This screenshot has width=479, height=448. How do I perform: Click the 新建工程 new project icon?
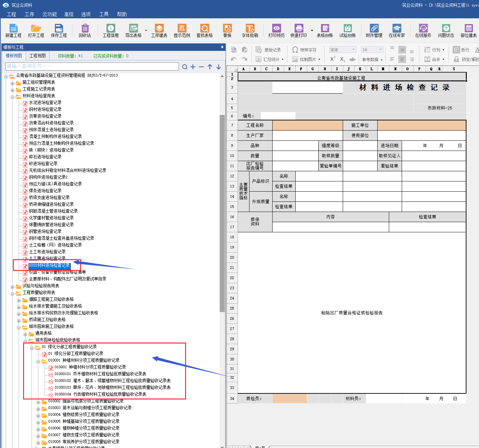click(x=13, y=31)
